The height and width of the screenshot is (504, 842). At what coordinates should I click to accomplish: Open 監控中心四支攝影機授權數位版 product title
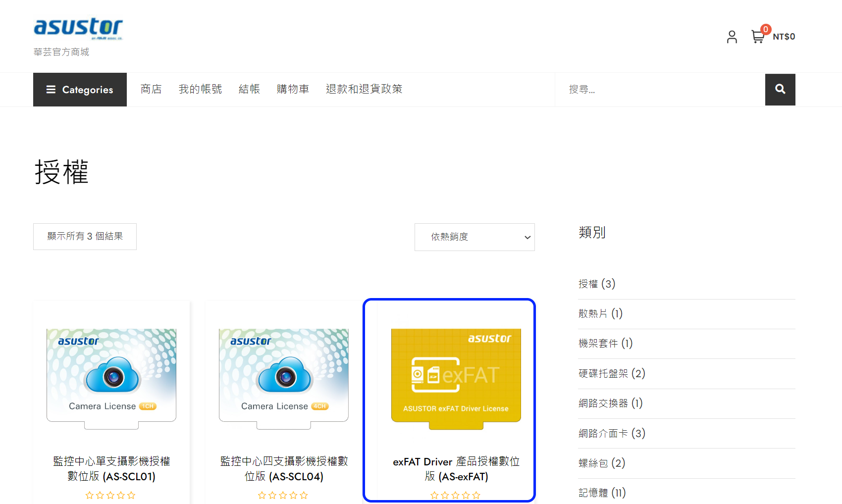(x=284, y=469)
